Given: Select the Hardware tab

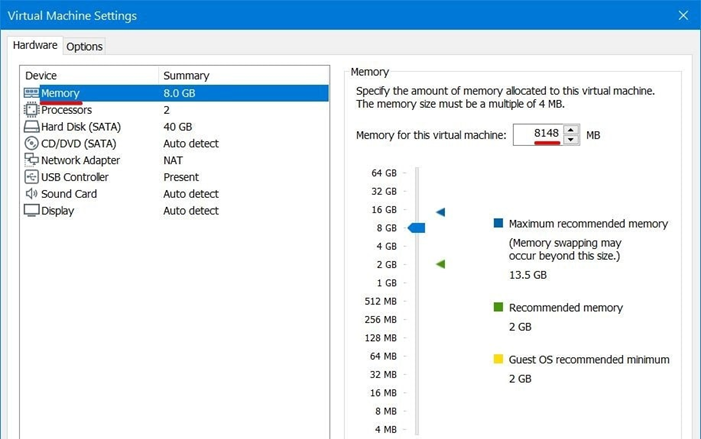Looking at the screenshot, I should [35, 45].
